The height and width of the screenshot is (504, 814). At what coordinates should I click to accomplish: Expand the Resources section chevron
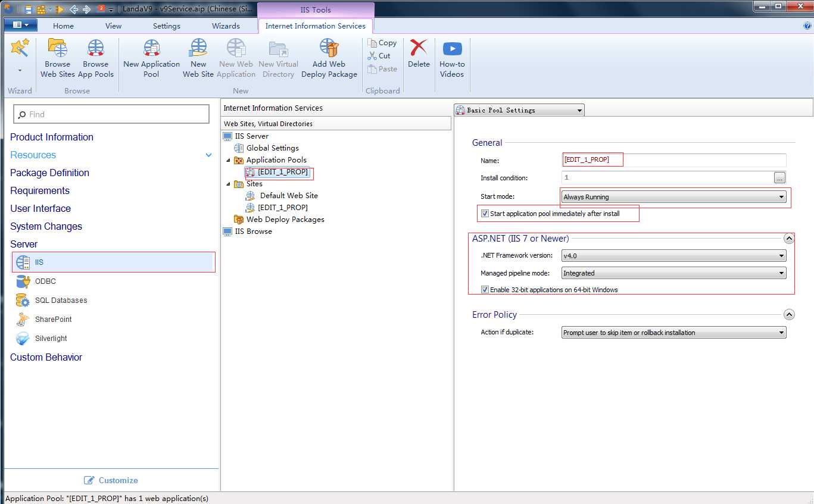pos(208,155)
